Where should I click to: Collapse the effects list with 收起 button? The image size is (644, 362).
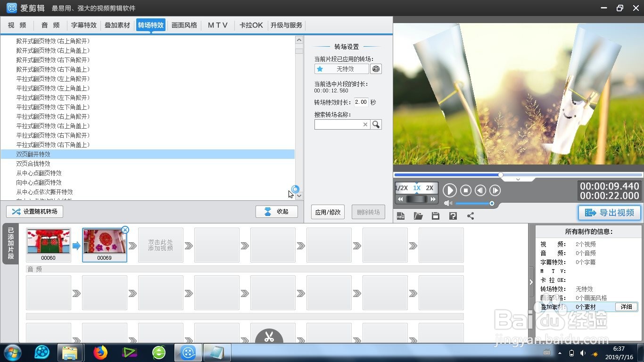277,211
